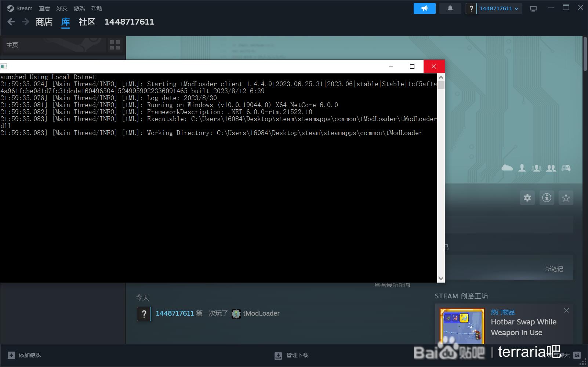Minimize the console window
The image size is (588, 367).
pos(391,66)
